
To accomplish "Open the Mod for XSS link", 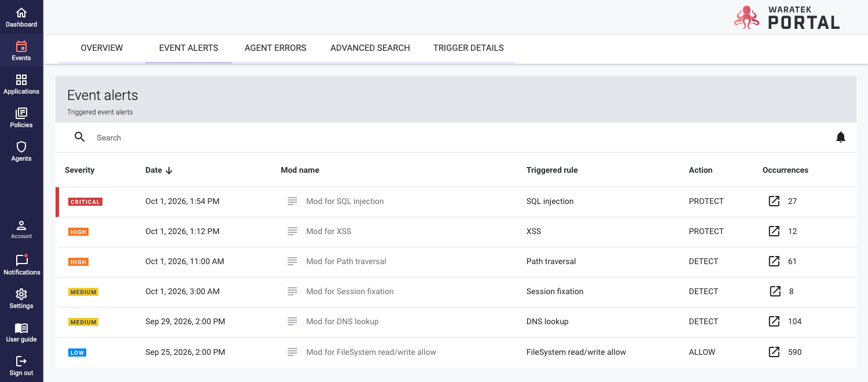I will (x=329, y=231).
